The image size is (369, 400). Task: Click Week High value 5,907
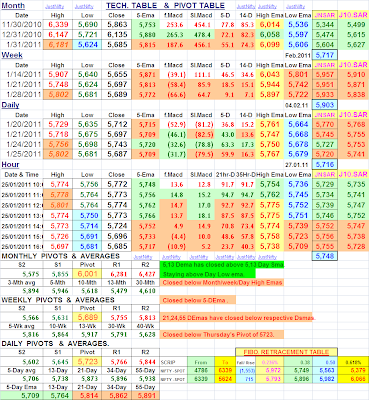[58, 75]
